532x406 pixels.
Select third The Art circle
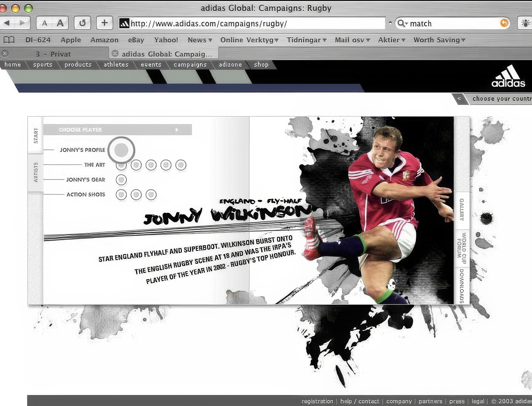[151, 165]
